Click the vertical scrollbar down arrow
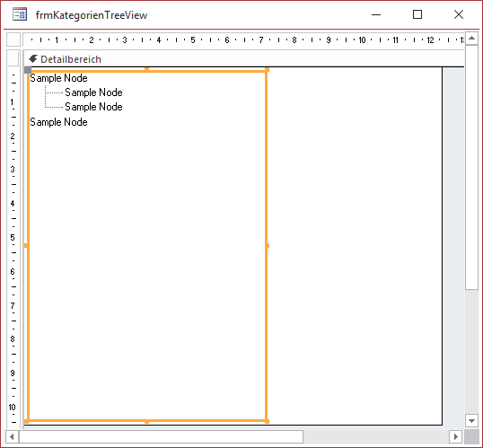 pos(471,420)
